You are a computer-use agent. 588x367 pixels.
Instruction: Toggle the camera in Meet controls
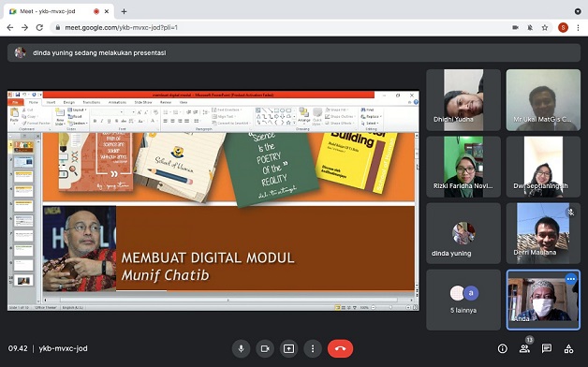[x=265, y=348]
